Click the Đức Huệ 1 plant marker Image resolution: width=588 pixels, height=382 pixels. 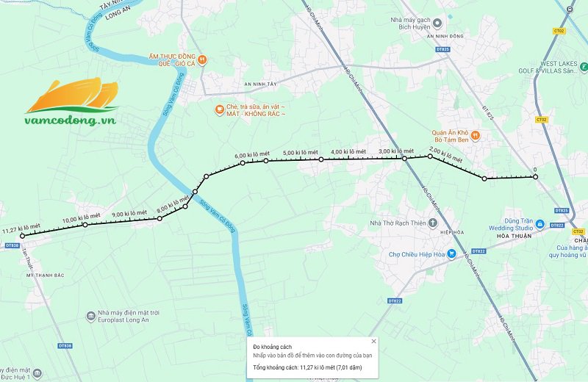coord(37,374)
